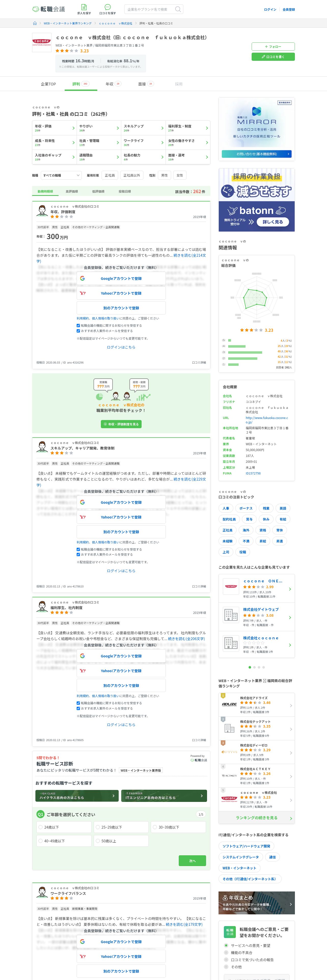
Task: Click the 転職会議 logo in the header
Action: tap(49, 9)
